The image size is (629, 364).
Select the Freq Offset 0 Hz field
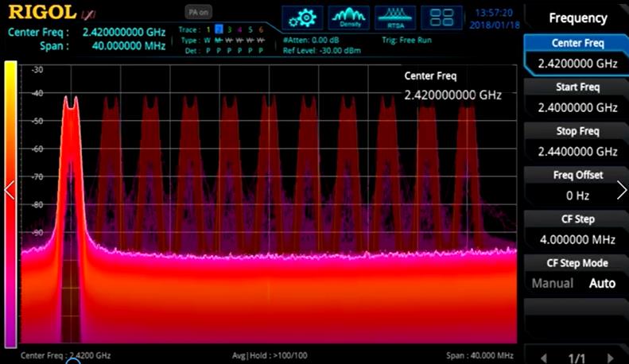577,186
